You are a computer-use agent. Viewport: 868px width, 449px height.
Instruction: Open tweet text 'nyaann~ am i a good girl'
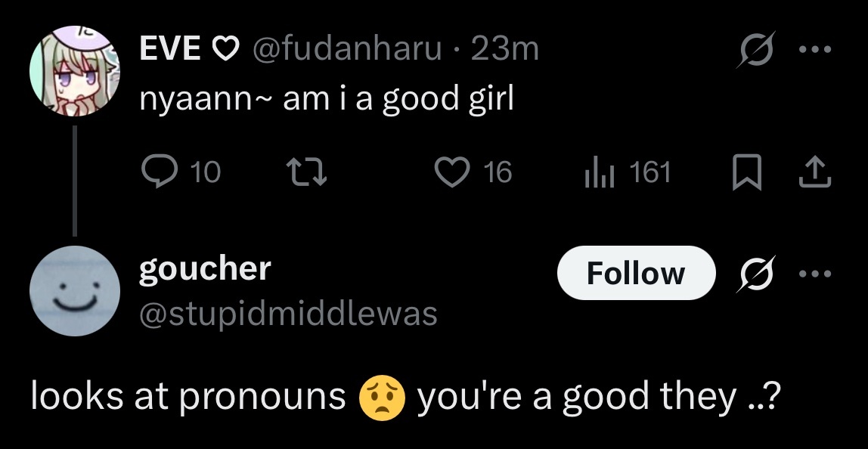(x=327, y=100)
